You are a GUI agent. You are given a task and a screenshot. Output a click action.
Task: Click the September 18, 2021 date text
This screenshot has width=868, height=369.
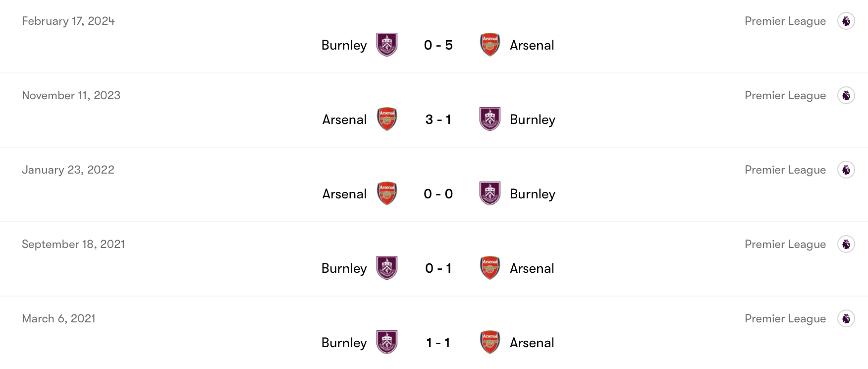(x=73, y=244)
